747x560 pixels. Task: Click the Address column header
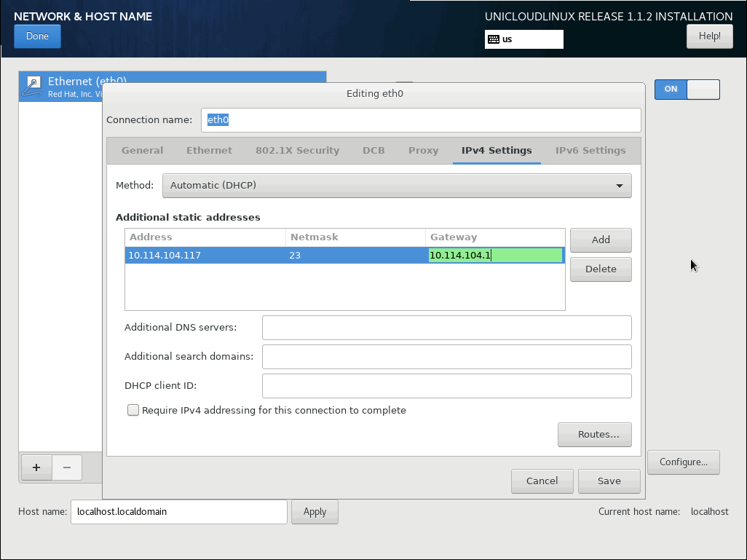[205, 237]
